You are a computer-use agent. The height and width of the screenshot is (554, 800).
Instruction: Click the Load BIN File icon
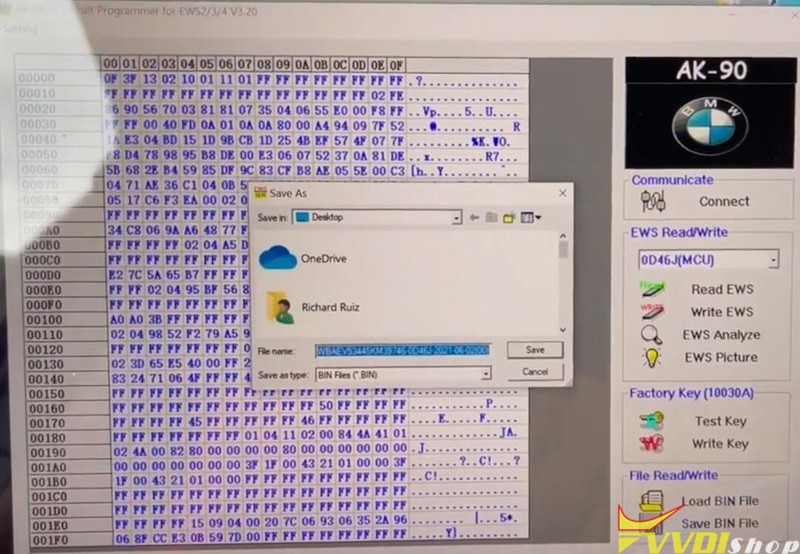[652, 501]
